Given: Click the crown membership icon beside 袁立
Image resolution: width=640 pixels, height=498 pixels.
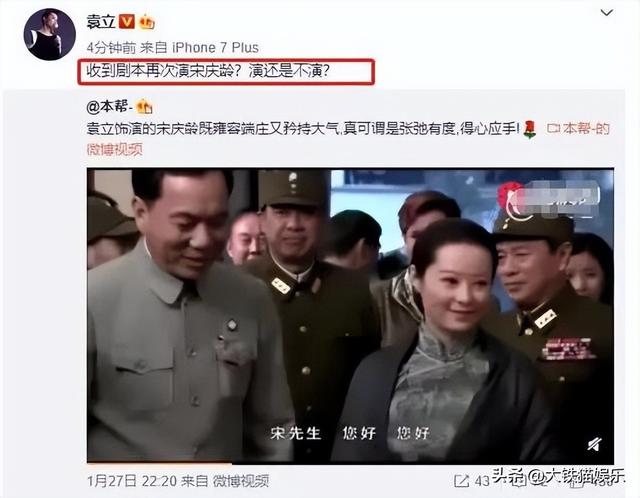Looking at the screenshot, I should click(147, 22).
